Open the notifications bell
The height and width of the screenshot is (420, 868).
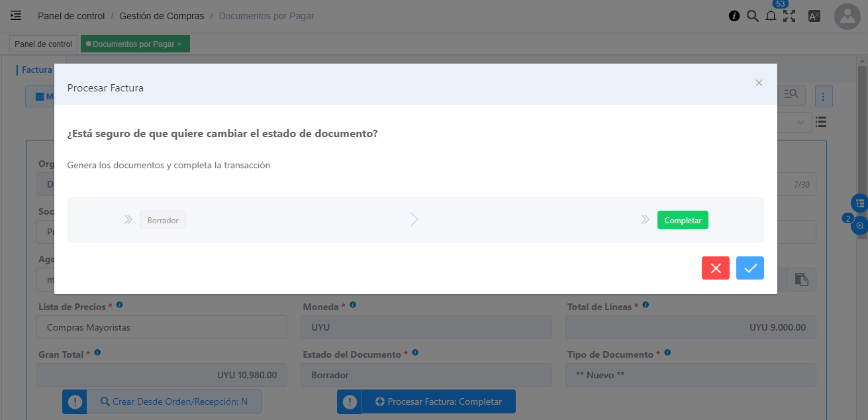click(x=770, y=17)
